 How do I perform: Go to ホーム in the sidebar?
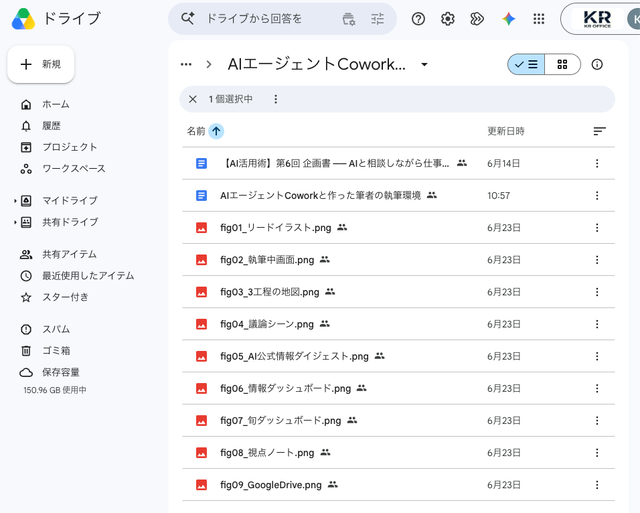pos(45,104)
